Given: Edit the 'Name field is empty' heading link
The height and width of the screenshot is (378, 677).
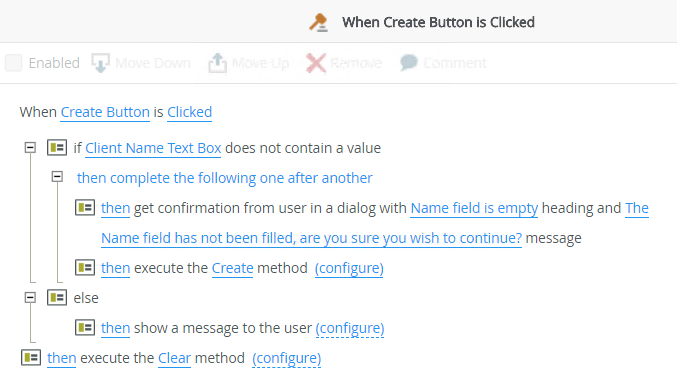Looking at the screenshot, I should [474, 208].
